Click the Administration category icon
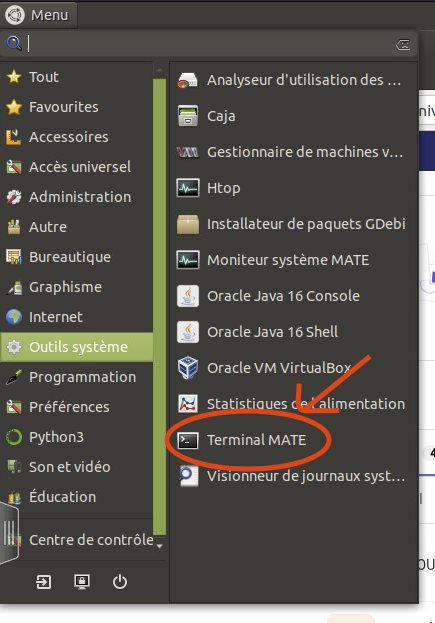This screenshot has width=435, height=623. point(14,197)
